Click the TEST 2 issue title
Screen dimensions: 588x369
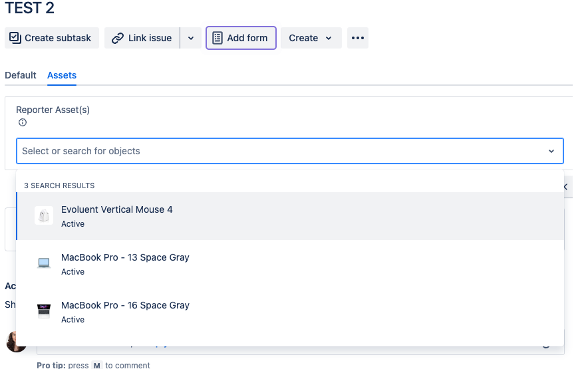(x=30, y=8)
